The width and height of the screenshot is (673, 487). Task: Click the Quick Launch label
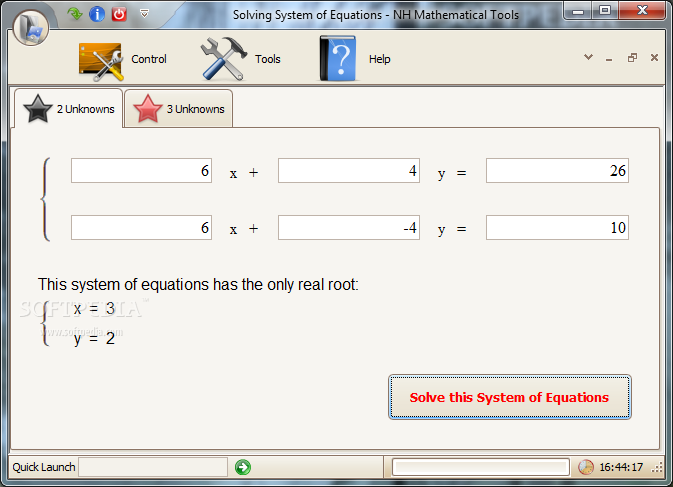(x=44, y=467)
